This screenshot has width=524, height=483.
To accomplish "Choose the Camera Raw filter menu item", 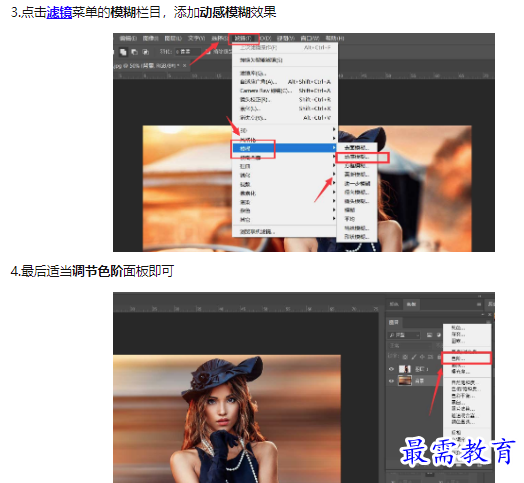I will [285, 91].
